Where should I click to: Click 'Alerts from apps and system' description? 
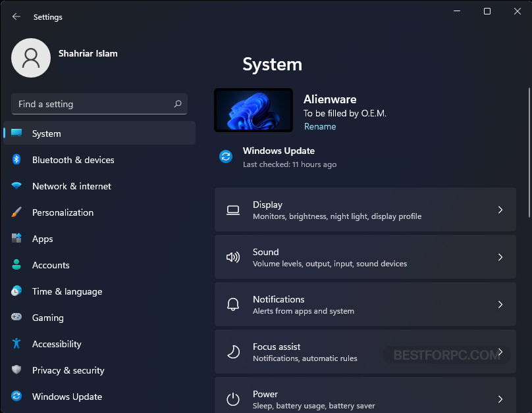coord(304,311)
